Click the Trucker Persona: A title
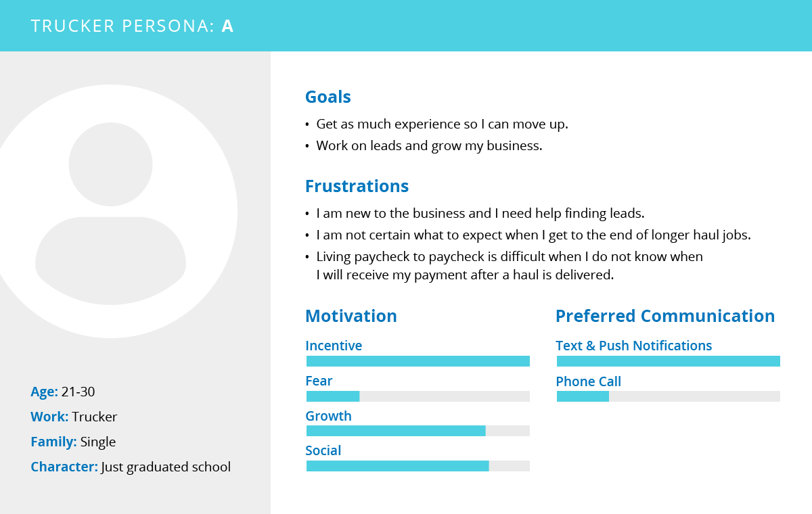 132,26
